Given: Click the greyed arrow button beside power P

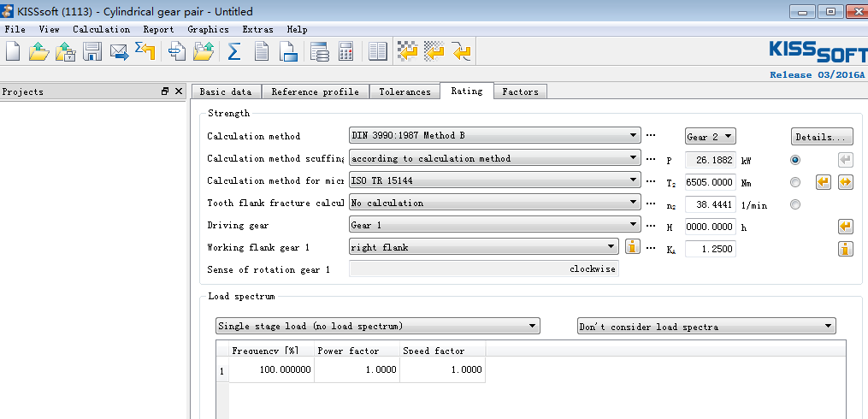Looking at the screenshot, I should (845, 160).
